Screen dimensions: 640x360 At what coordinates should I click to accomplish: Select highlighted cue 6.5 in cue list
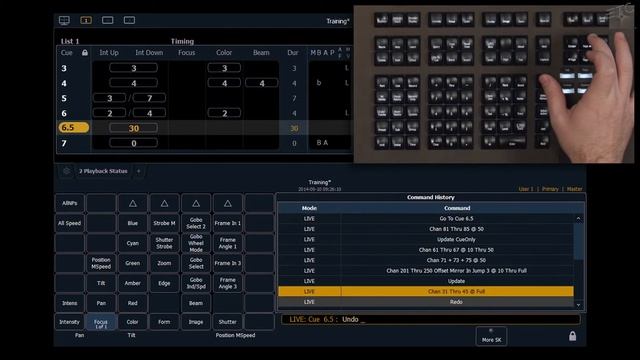[73, 128]
